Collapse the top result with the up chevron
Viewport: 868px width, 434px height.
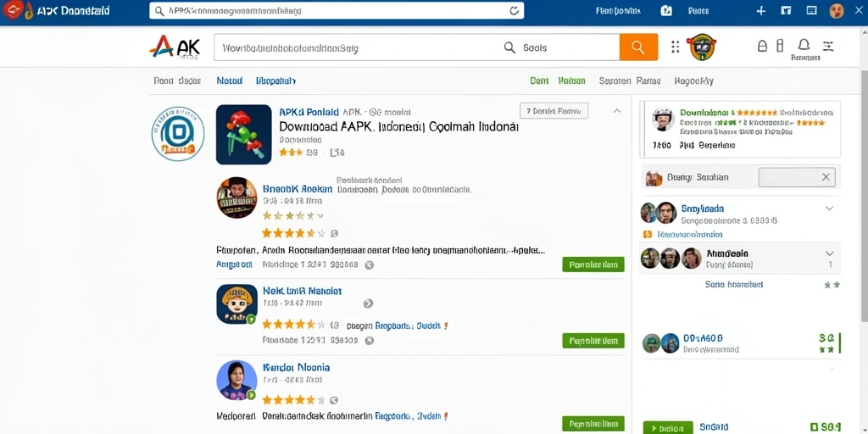coord(617,111)
